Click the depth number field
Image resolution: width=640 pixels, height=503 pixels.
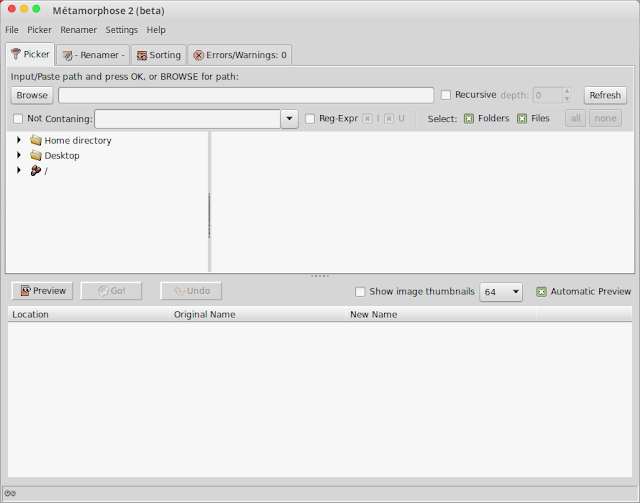click(547, 95)
